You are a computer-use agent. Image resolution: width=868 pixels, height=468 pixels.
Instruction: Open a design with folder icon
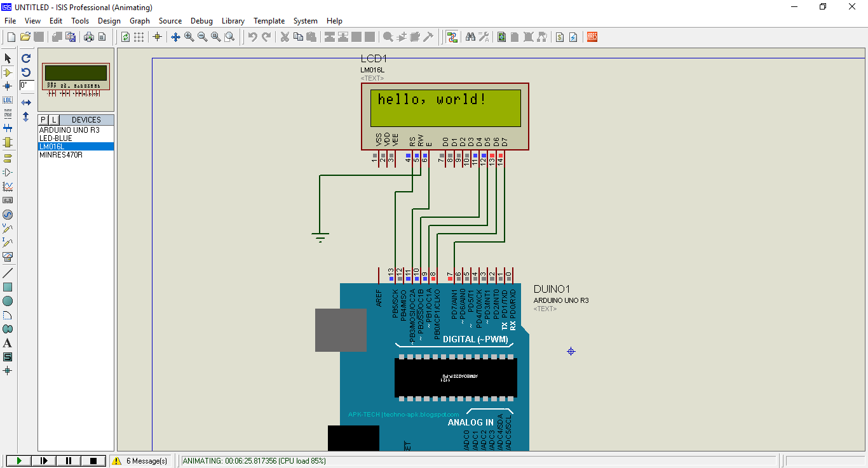tap(25, 37)
